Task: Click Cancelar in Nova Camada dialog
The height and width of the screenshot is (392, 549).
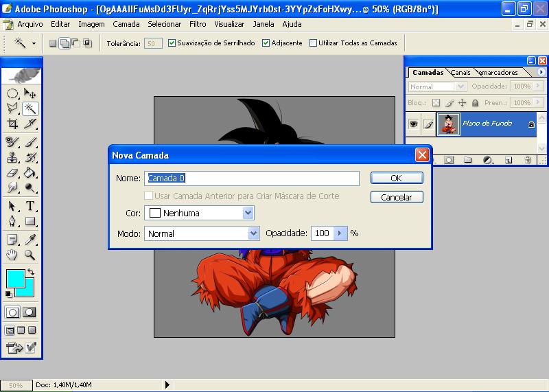Action: tap(397, 197)
